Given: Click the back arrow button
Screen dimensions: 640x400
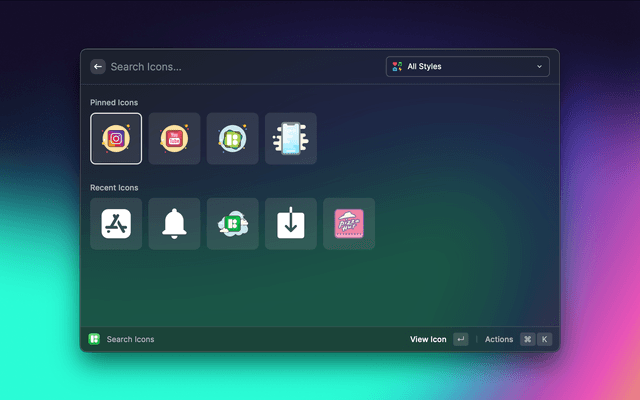Looking at the screenshot, I should click(98, 67).
